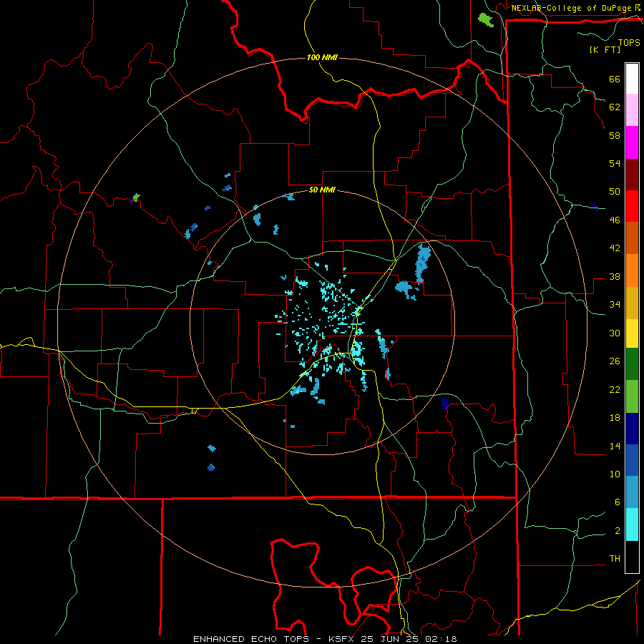The image size is (644, 644).
Task: Click the TOPS legend title
Action: click(x=629, y=43)
